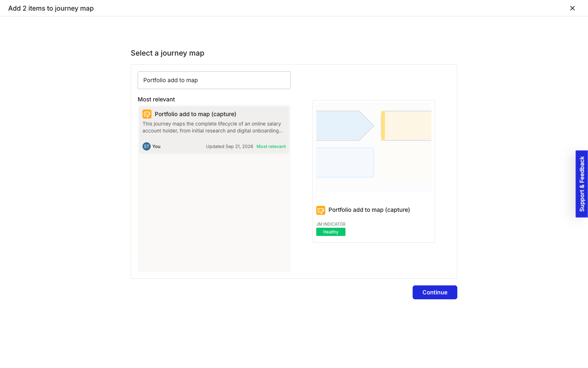Image resolution: width=588 pixels, height=368 pixels.
Task: Click the 'Most relevant' section heading
Action: [x=156, y=99]
